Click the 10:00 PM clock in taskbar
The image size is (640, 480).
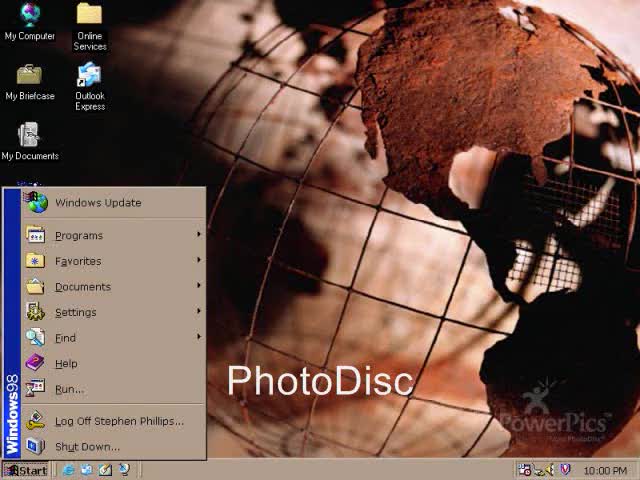pyautogui.click(x=605, y=471)
